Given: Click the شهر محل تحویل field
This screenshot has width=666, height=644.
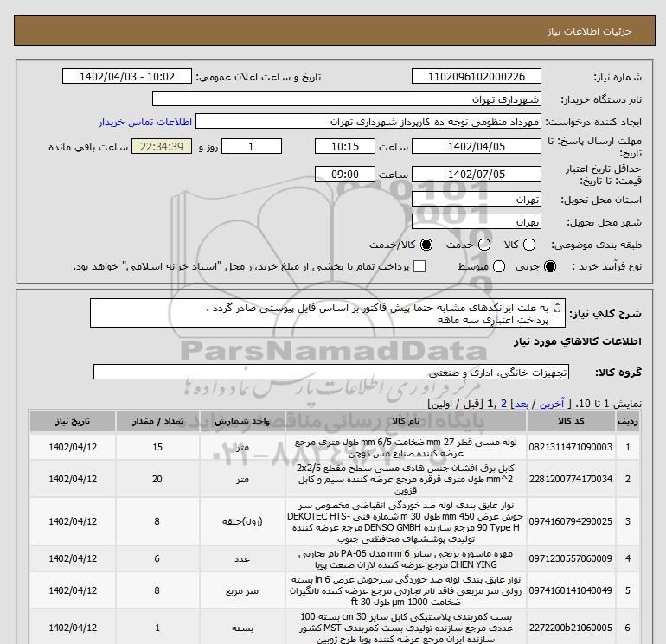Looking at the screenshot, I should pyautogui.click(x=476, y=221).
